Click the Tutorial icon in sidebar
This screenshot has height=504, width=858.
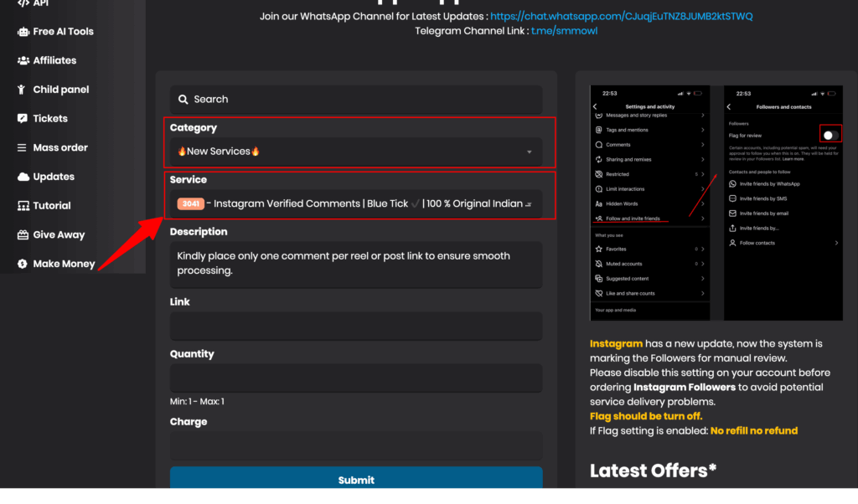coord(23,206)
